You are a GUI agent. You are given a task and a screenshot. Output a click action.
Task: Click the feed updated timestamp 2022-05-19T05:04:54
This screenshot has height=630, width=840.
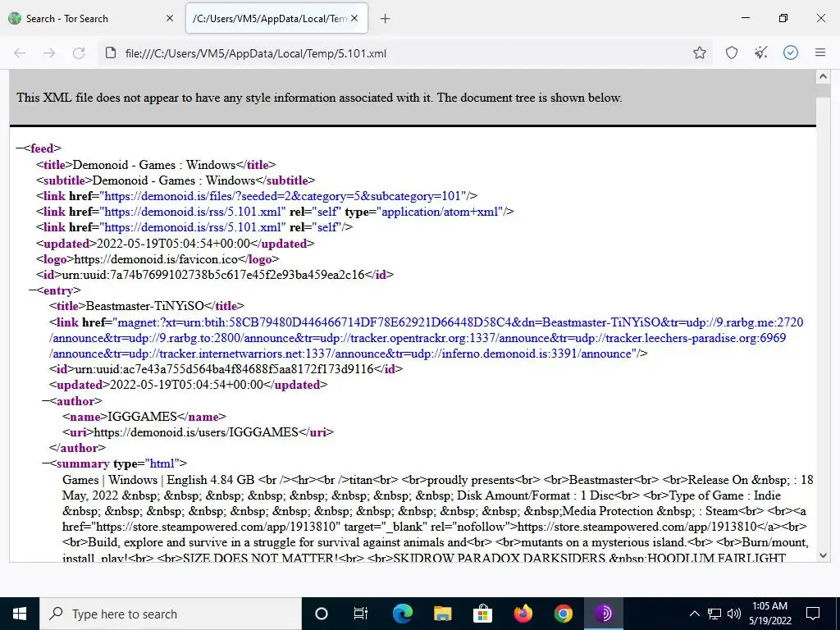(x=173, y=244)
